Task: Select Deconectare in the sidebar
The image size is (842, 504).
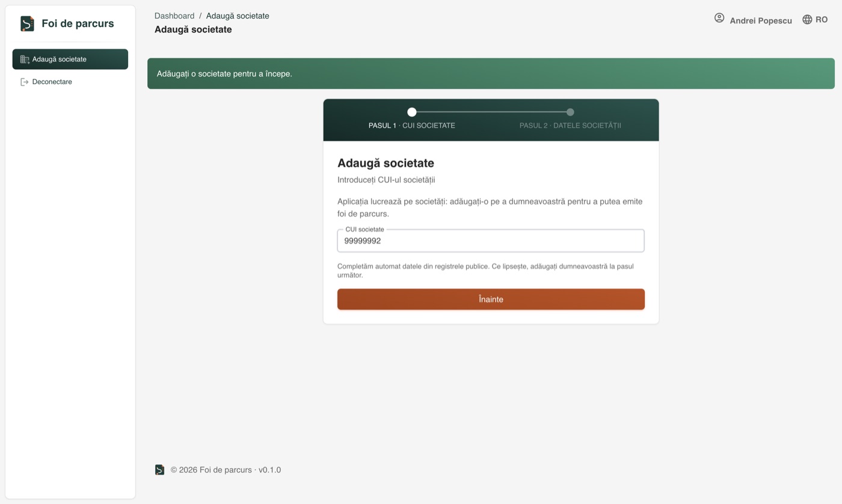Action: (70, 82)
